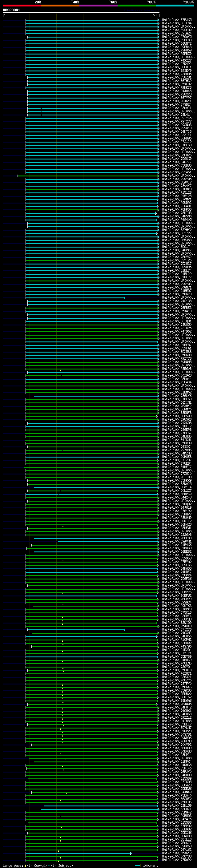This screenshot has width=197, height=868.
Task: Click the green ~80% identity legend bar
Action: pos(137,6)
